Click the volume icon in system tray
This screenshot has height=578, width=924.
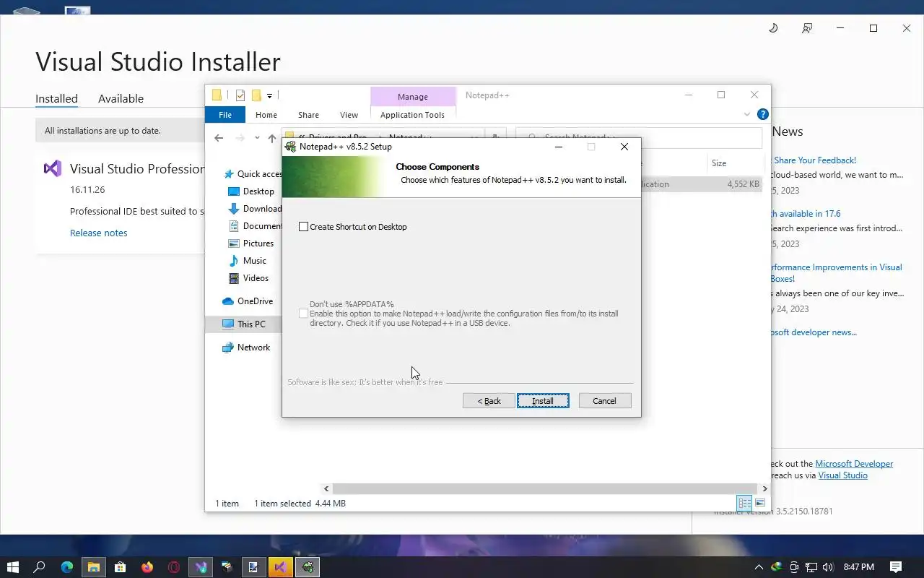click(828, 567)
